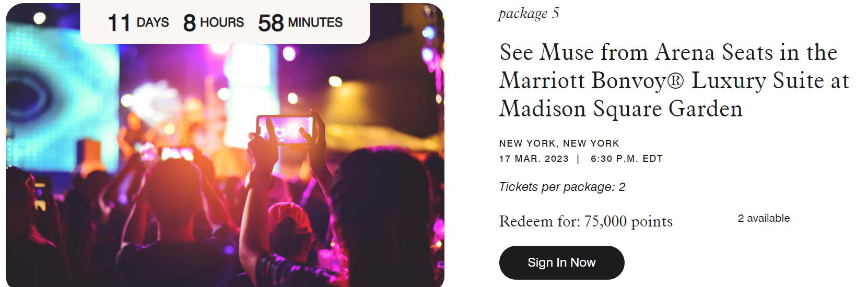Image resolution: width=868 pixels, height=287 pixels.
Task: Click the 11 days countdown value
Action: click(138, 22)
